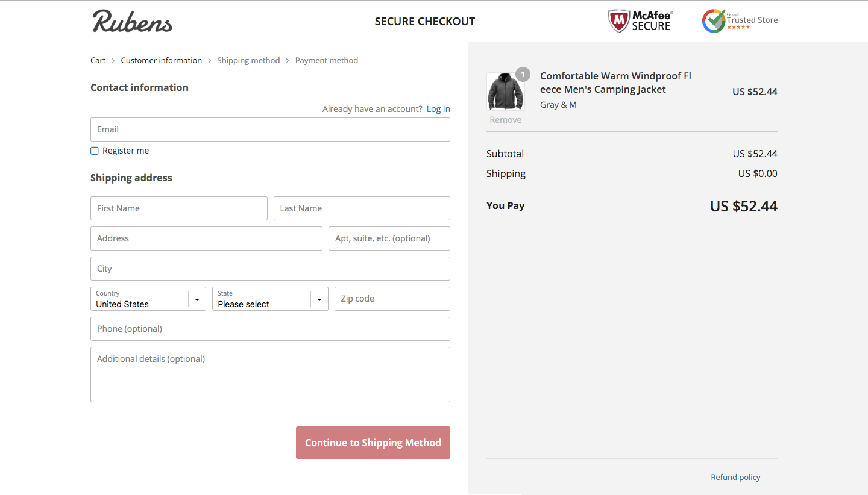Click the Zip code field
This screenshot has width=868, height=495.
(392, 299)
